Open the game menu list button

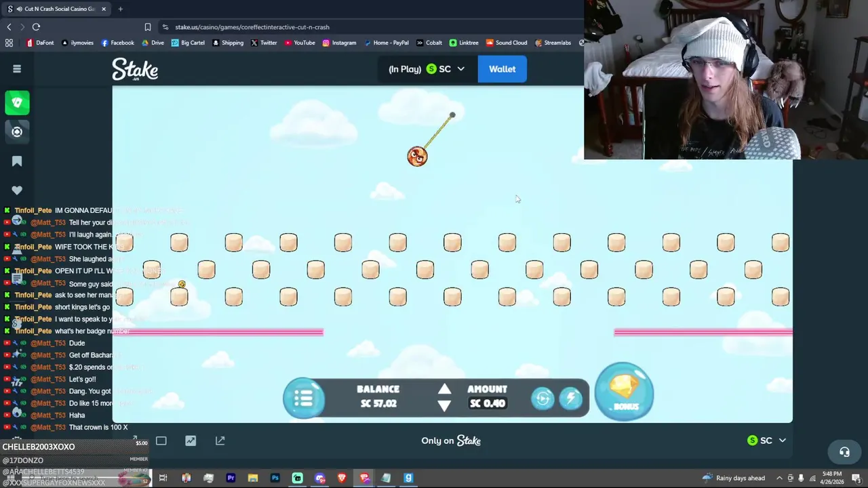(x=304, y=398)
